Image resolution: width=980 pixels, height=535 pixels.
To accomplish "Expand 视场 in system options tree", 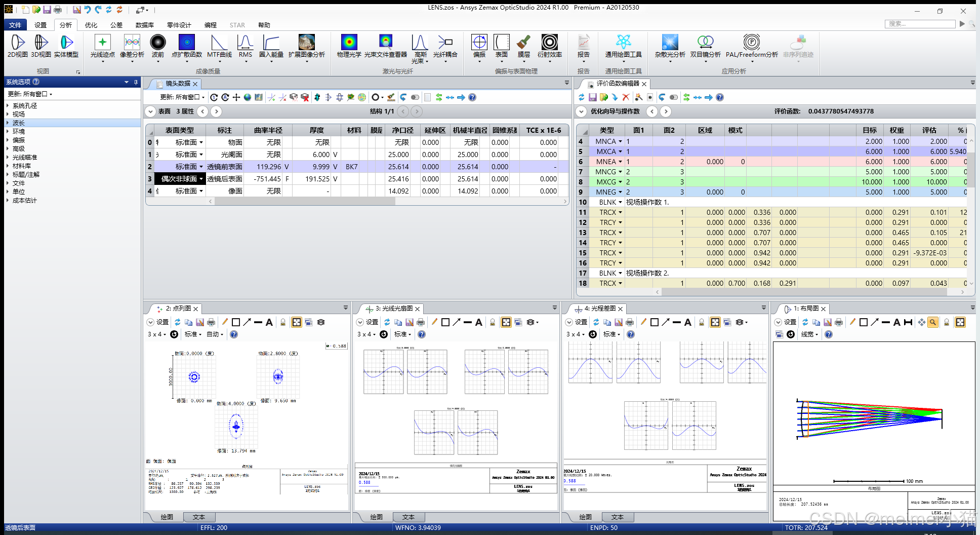I will pyautogui.click(x=8, y=114).
